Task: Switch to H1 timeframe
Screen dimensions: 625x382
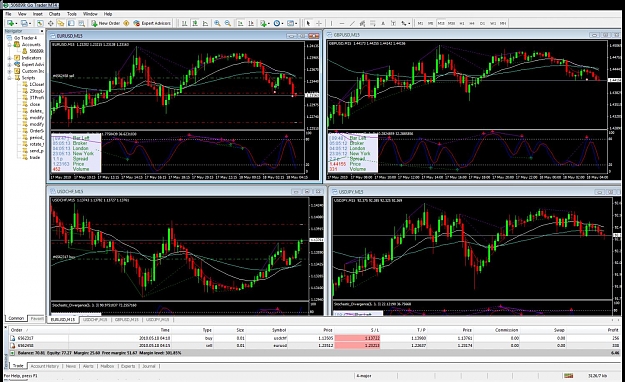Action: 462,24
